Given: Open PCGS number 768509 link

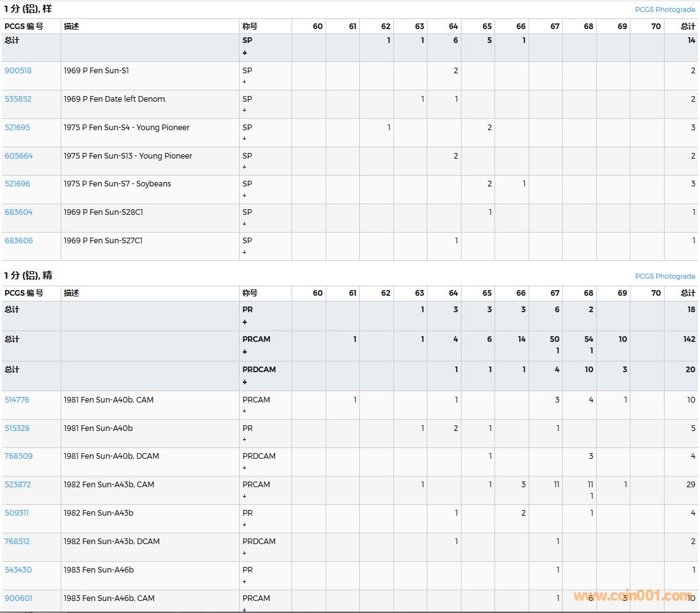Looking at the screenshot, I should (18, 456).
